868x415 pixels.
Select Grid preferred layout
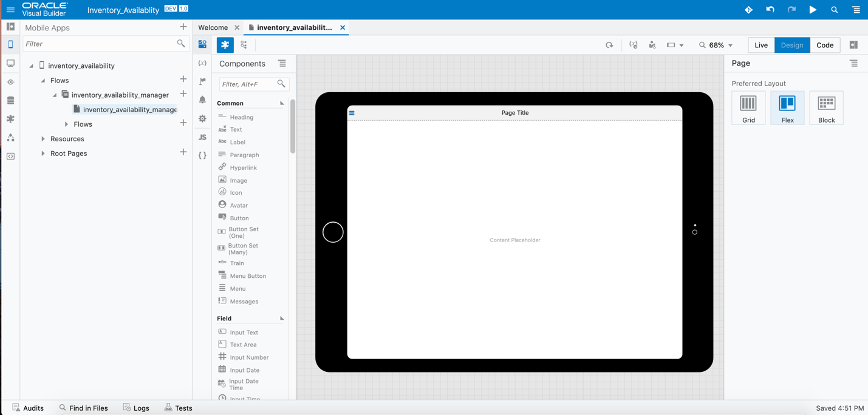[x=748, y=108]
